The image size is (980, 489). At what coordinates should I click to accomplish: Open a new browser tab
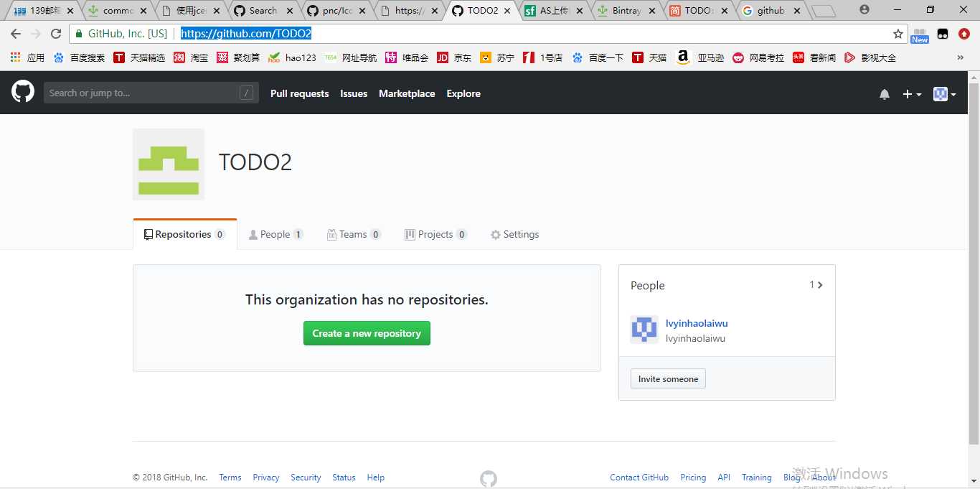824,11
